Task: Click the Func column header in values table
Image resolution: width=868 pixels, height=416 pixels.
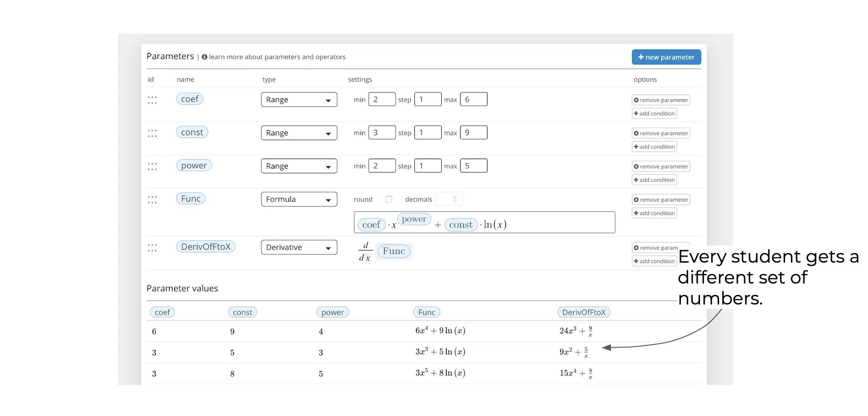Action: coord(426,312)
